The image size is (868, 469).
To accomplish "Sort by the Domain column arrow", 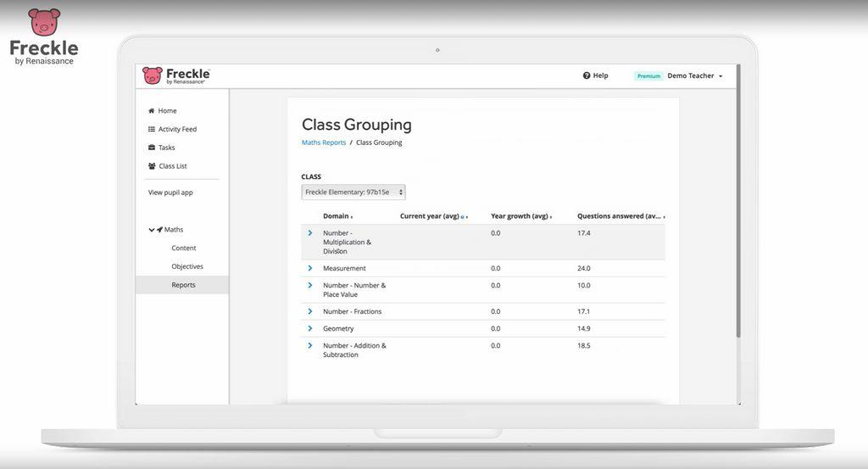I will pyautogui.click(x=352, y=217).
